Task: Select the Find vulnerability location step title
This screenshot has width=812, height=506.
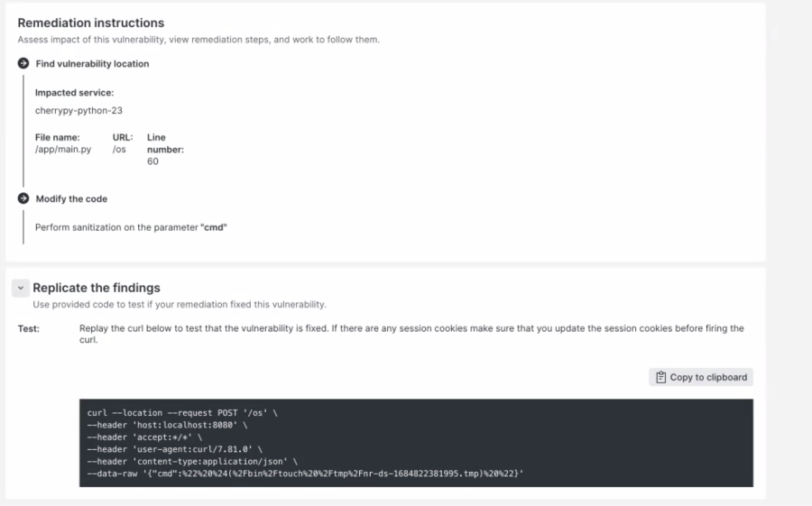Action: point(92,64)
